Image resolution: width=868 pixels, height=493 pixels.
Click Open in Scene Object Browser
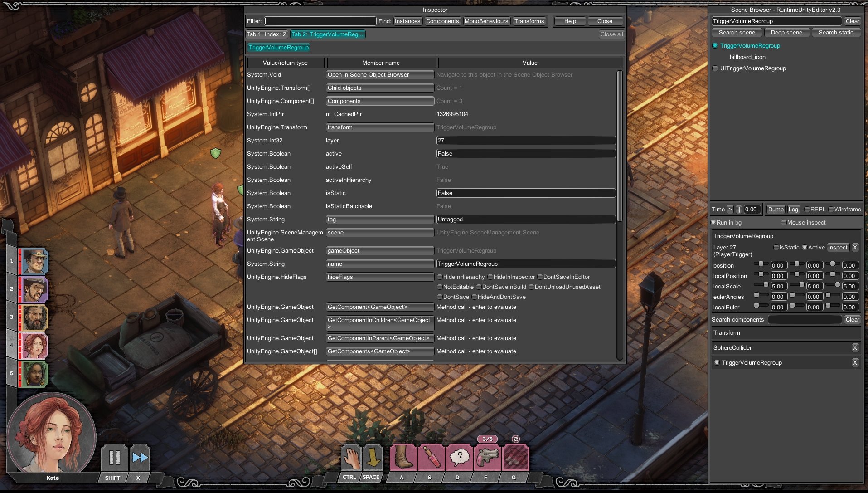coord(380,75)
